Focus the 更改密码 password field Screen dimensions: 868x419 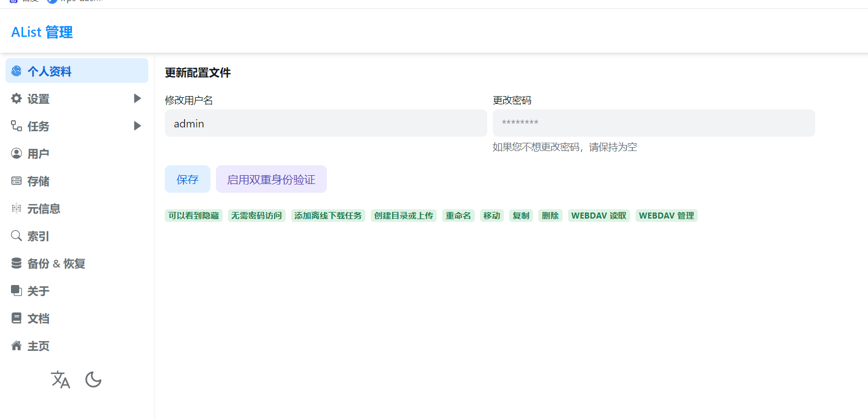pyautogui.click(x=654, y=123)
